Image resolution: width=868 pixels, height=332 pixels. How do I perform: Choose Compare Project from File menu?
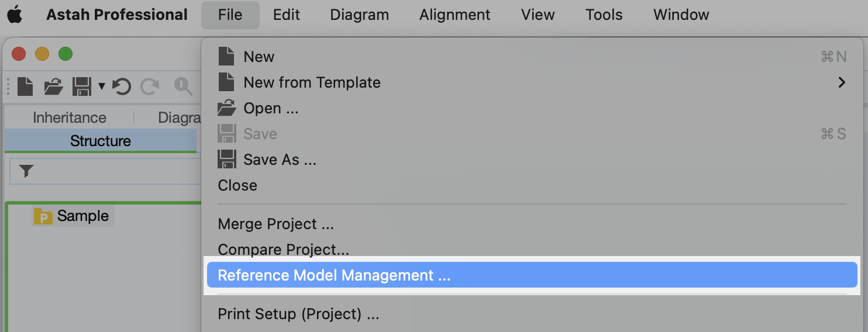coord(283,250)
